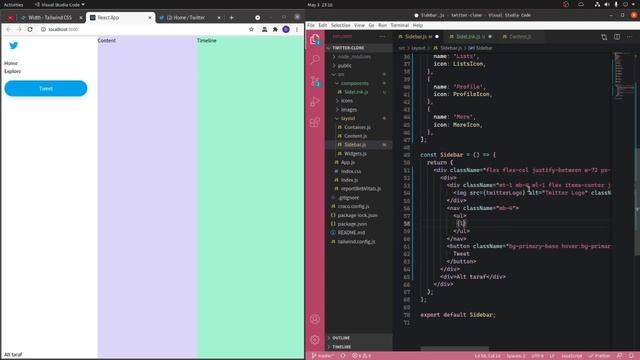Image resolution: width=640 pixels, height=360 pixels.
Task: Click the git branch indicator in status bar
Action: 322,356
